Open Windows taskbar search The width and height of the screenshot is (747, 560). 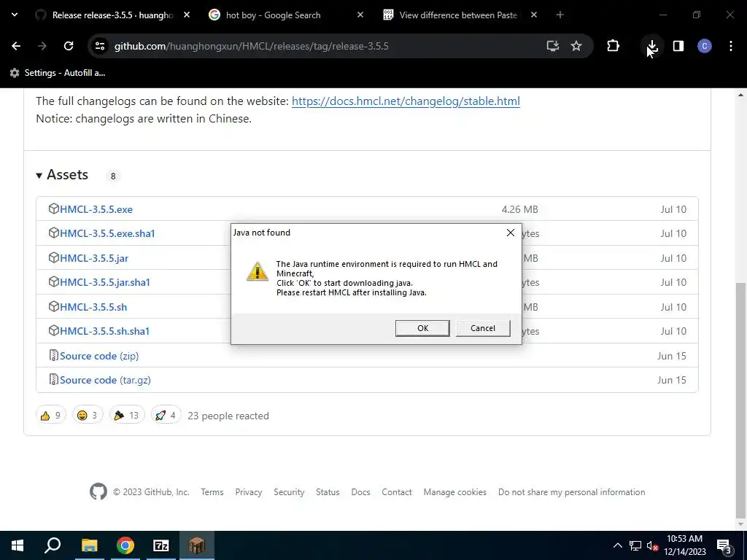[x=53, y=545]
